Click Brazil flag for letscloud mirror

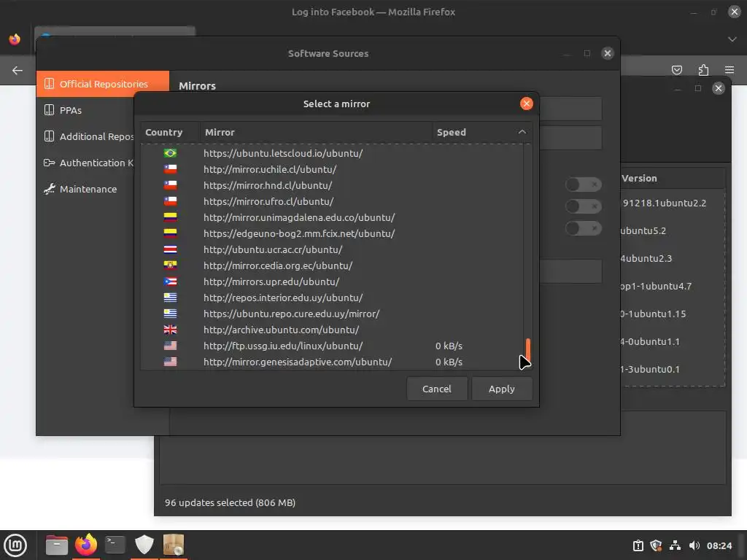tap(170, 153)
